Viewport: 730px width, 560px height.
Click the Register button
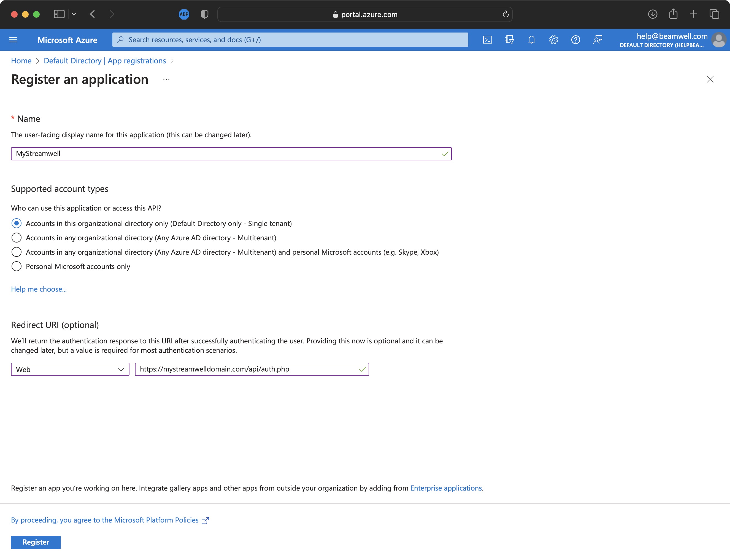pos(36,542)
